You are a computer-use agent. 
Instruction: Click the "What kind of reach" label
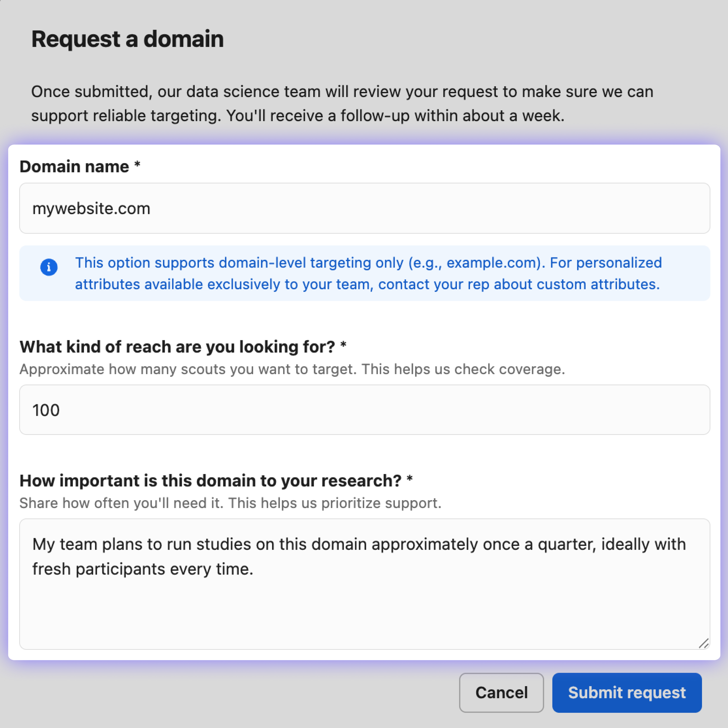177,347
